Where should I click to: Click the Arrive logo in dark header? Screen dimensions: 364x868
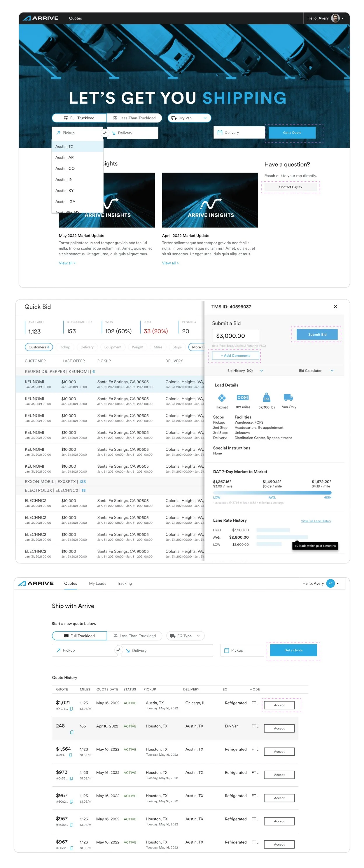[x=41, y=18]
